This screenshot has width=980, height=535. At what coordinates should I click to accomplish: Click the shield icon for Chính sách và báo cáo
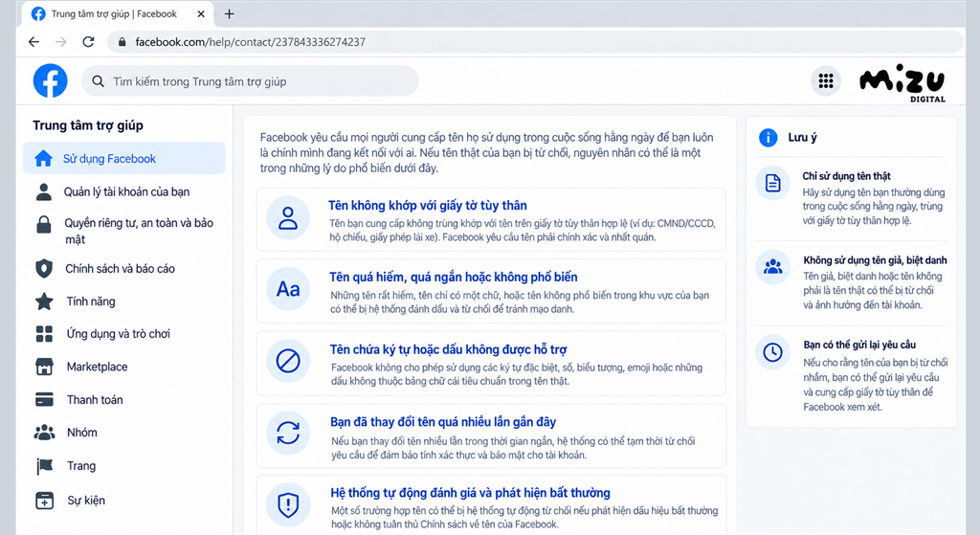point(44,269)
